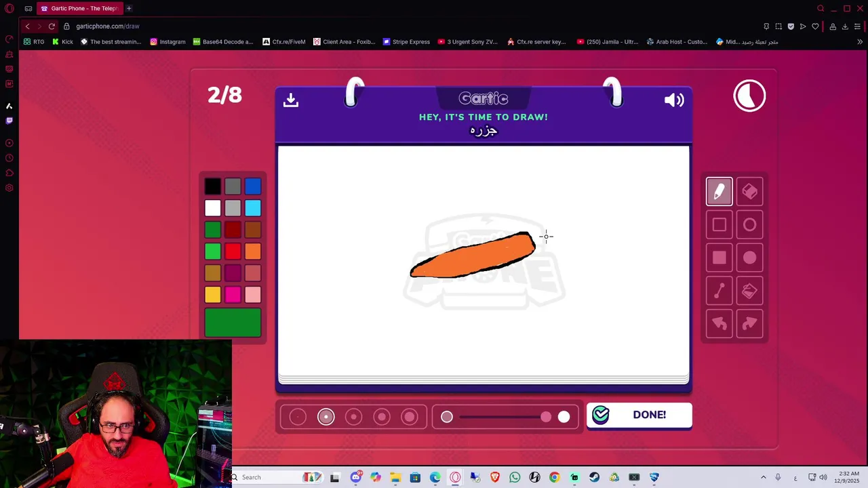Image resolution: width=868 pixels, height=488 pixels.
Task: Open Brave browser from the taskbar
Action: [x=495, y=477]
